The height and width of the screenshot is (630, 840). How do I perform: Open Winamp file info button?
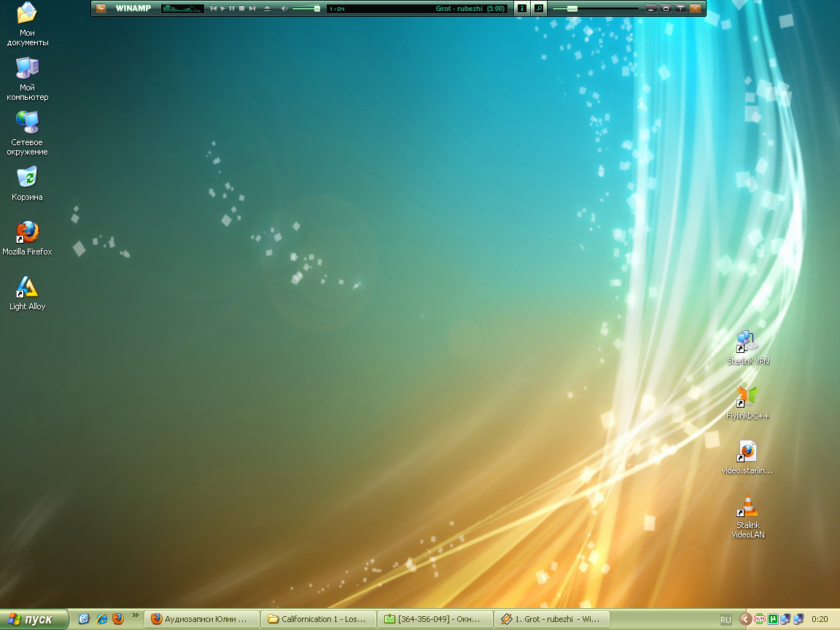(x=522, y=9)
